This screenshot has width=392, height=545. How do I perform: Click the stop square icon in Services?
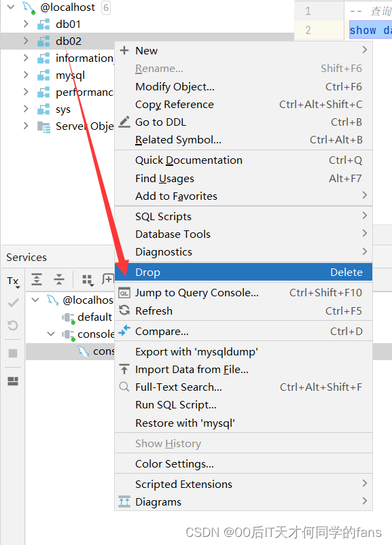point(13,353)
